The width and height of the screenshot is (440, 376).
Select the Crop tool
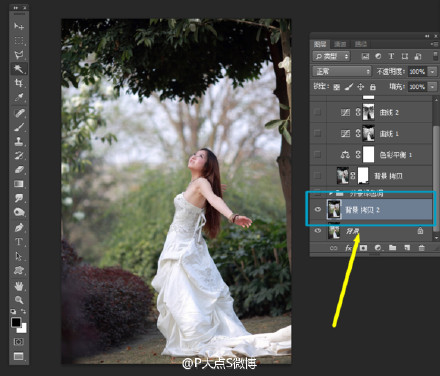[19, 83]
